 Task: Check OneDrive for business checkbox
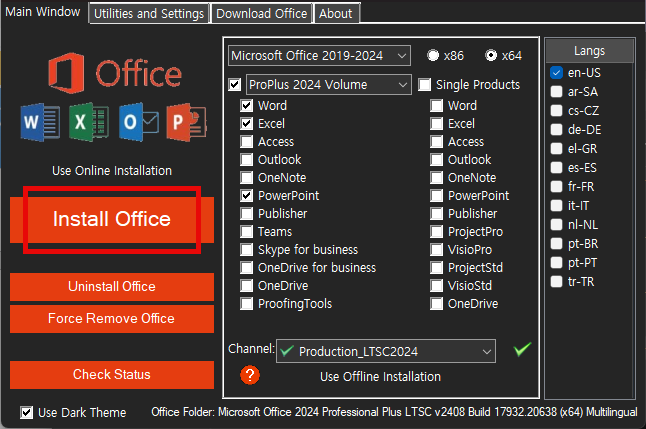pyautogui.click(x=247, y=268)
